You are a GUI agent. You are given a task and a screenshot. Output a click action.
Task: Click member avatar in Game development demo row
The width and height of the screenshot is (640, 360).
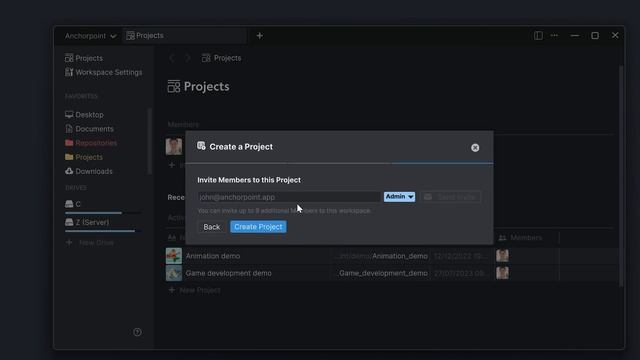(x=502, y=273)
